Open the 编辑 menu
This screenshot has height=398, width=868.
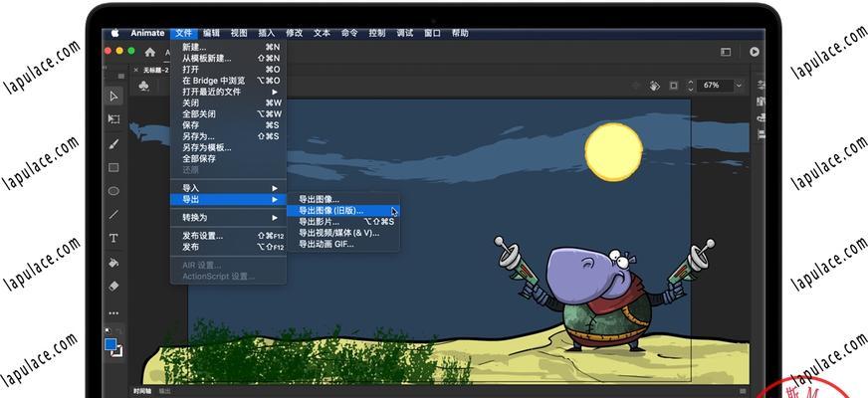[211, 33]
